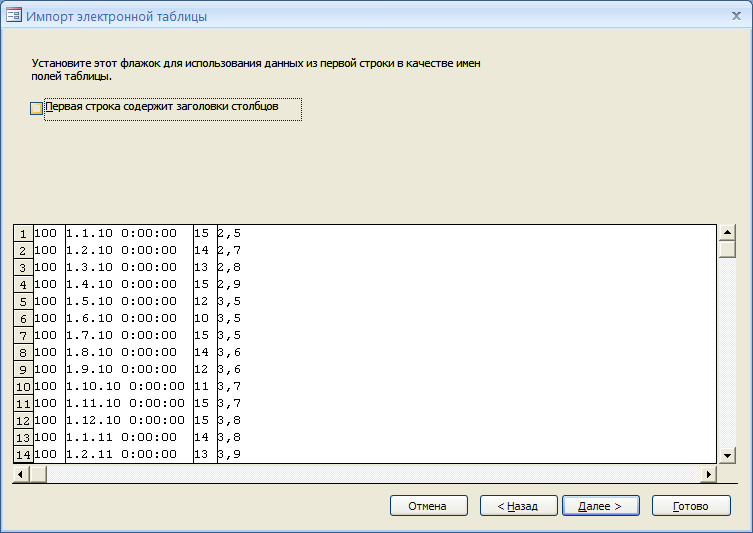Finish import with the Готово button
Image resolution: width=753 pixels, height=533 pixels.
point(691,506)
